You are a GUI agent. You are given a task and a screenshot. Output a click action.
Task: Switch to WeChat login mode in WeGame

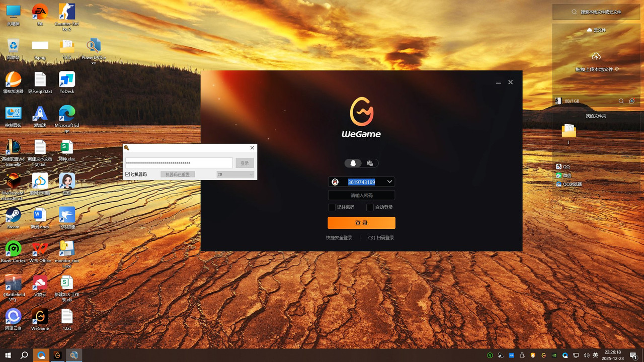coord(370,163)
